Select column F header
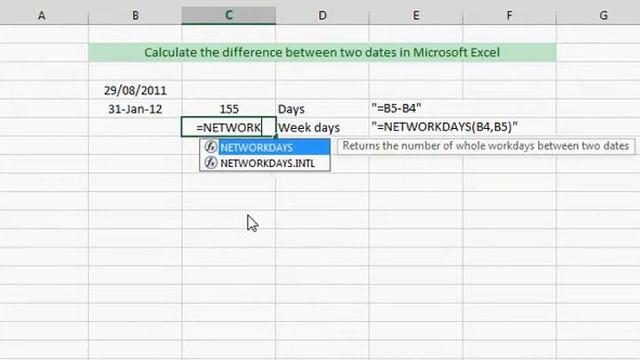The width and height of the screenshot is (640, 360). [509, 16]
